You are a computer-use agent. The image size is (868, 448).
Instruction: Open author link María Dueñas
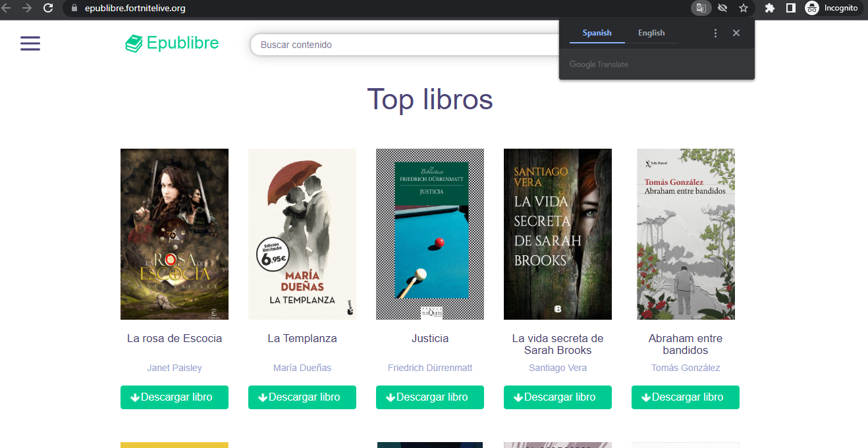click(302, 368)
